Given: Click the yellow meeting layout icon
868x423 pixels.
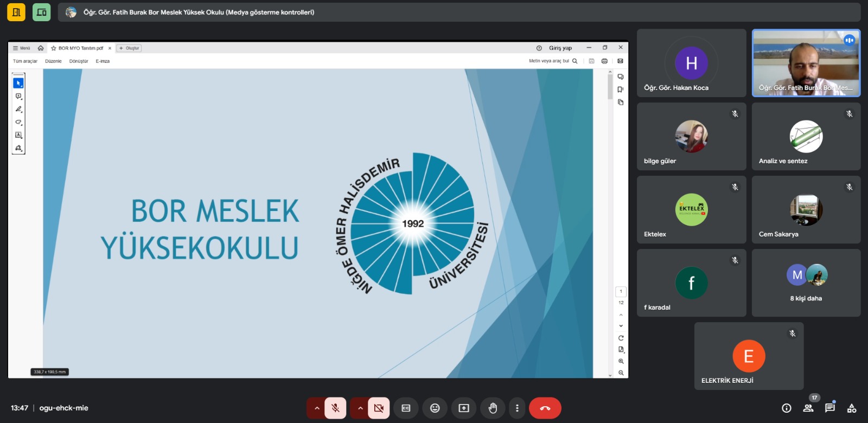Looking at the screenshot, I should (x=16, y=12).
